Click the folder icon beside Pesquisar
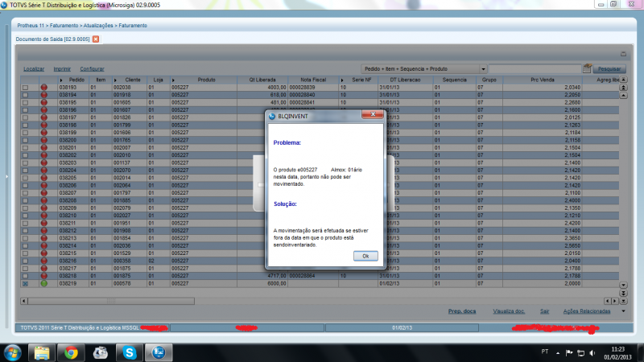Screen dimensions: 644x362 pyautogui.click(x=588, y=68)
